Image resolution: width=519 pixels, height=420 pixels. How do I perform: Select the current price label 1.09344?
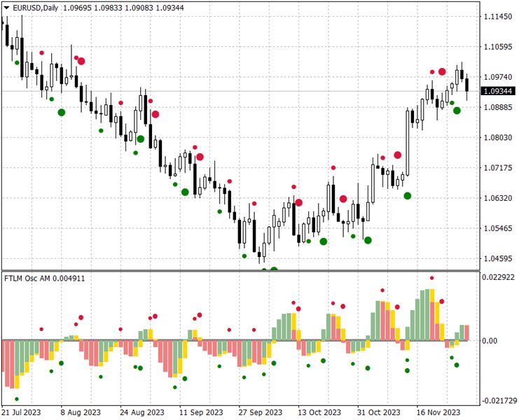coord(498,91)
